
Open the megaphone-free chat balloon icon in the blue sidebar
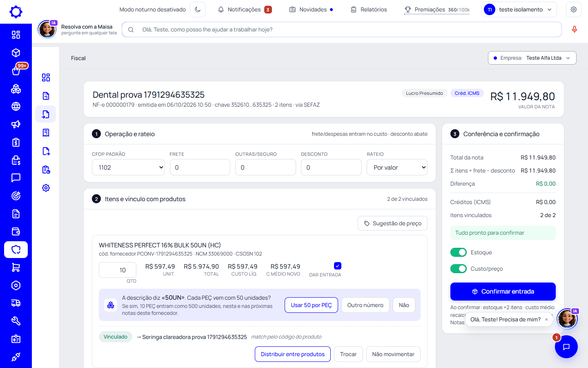(16, 178)
